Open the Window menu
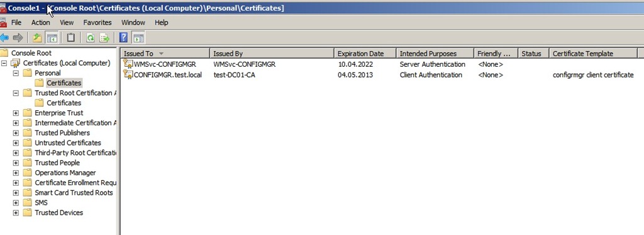Screen dimensions: 644x235 [x=133, y=23]
